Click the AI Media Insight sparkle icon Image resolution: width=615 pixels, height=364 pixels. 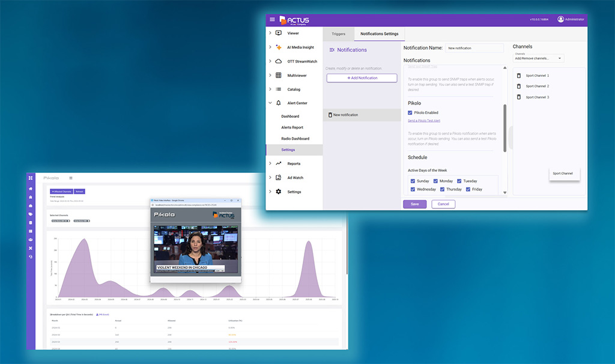coord(279,47)
